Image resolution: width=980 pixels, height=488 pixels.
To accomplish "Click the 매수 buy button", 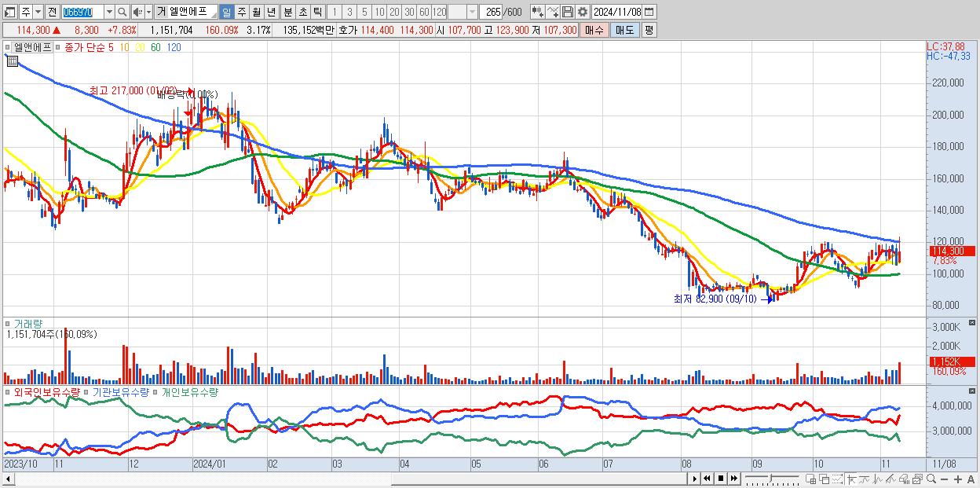I will click(x=594, y=30).
